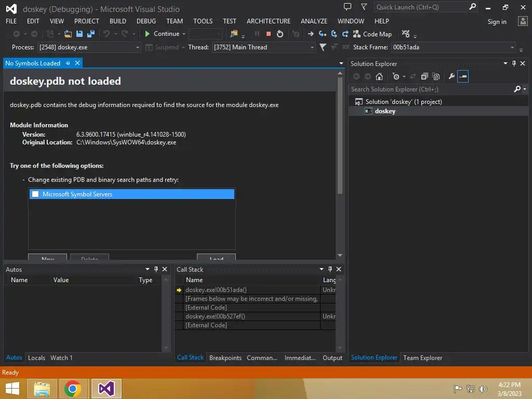
Task: Switch to the Team Explorer tab
Action: pos(422,357)
